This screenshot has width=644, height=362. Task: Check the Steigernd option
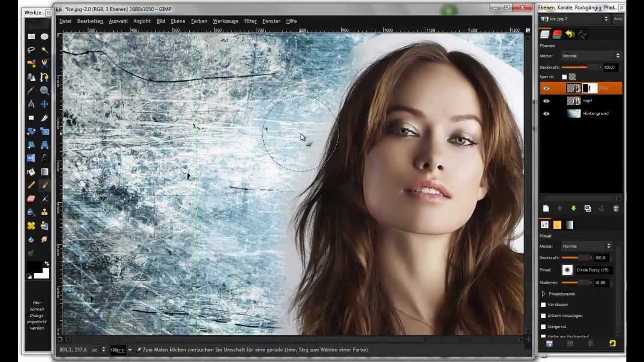[x=543, y=326]
